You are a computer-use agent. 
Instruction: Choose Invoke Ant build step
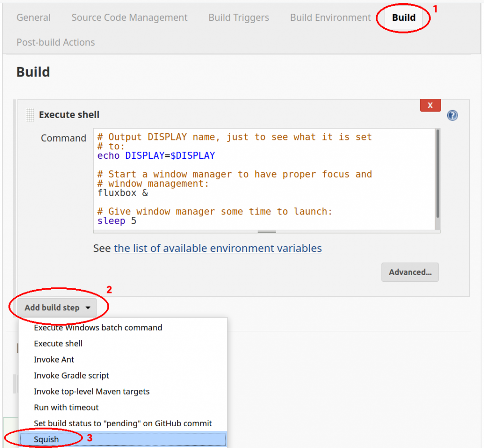pos(54,359)
